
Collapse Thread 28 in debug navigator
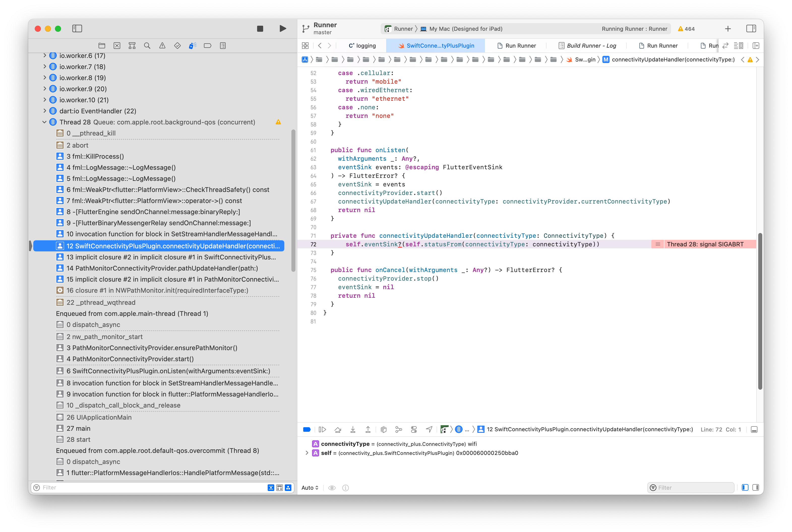click(x=44, y=122)
